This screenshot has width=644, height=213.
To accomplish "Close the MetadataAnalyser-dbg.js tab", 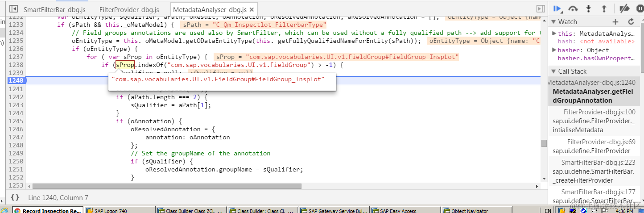I will point(252,9).
